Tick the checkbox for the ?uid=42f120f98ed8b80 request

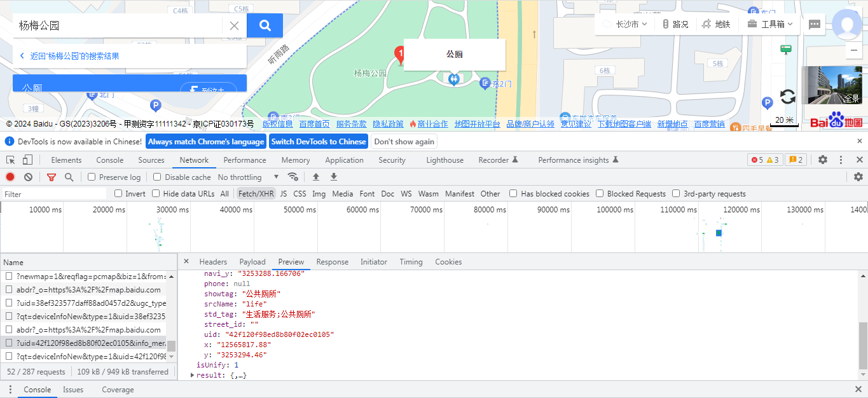click(x=9, y=343)
